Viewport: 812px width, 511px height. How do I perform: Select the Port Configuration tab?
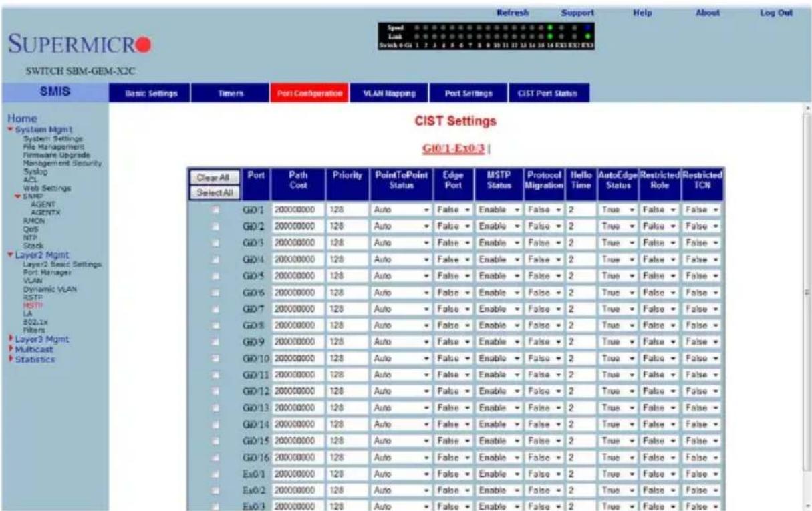coord(308,94)
